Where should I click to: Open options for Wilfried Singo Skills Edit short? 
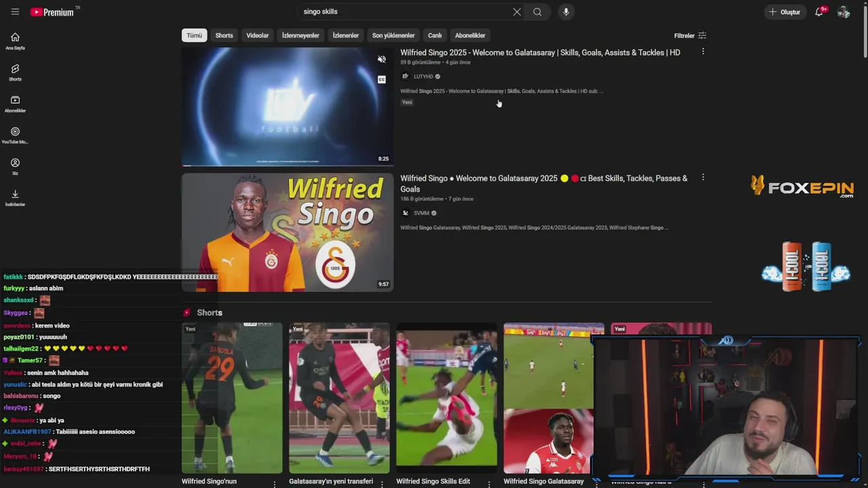[489, 483]
